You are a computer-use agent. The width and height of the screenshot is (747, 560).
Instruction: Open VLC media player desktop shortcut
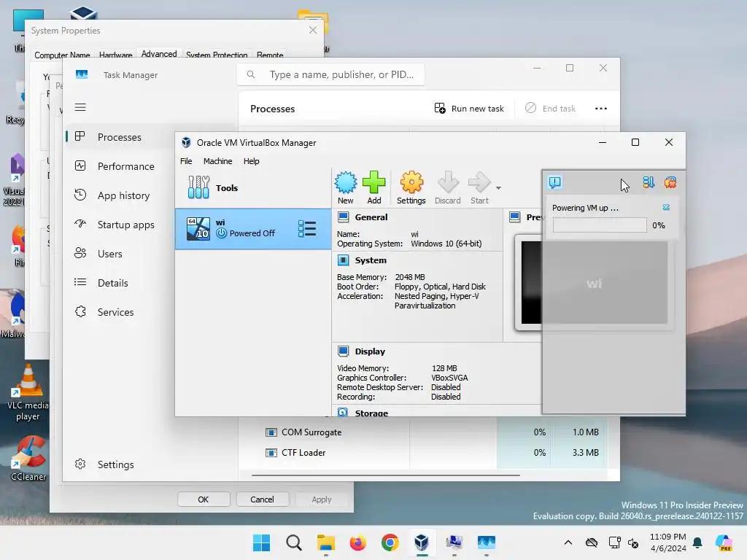[28, 392]
